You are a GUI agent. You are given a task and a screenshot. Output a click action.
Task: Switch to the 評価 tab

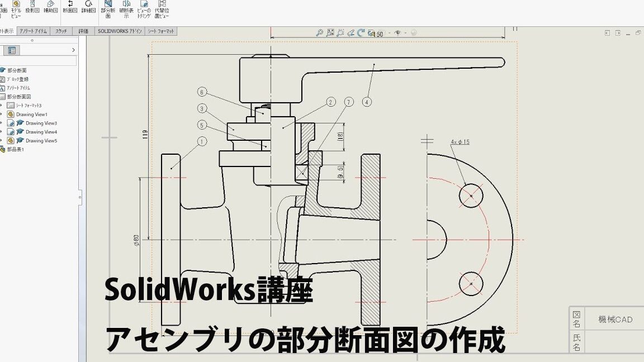pyautogui.click(x=83, y=31)
